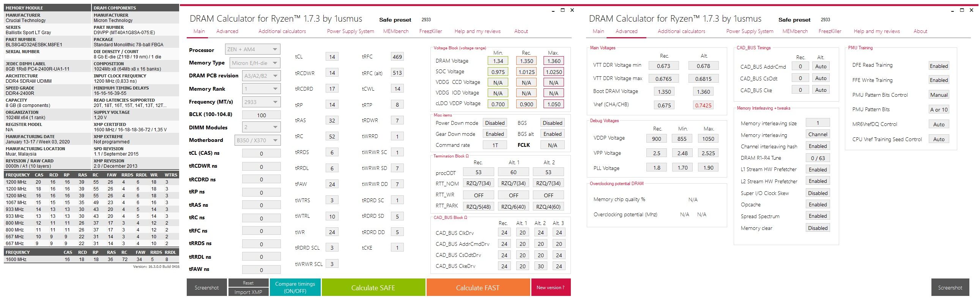
Task: Click the BCLK (100-104.8) input field
Action: click(261, 115)
